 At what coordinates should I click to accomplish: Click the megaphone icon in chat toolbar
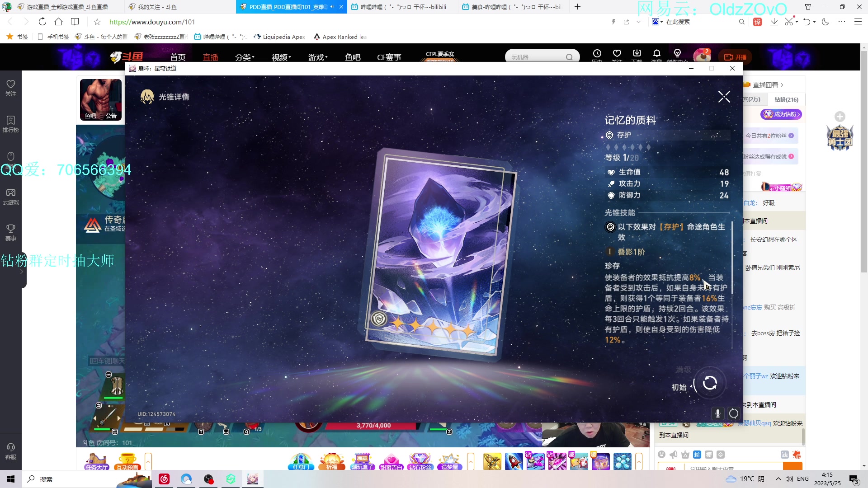[x=674, y=455]
